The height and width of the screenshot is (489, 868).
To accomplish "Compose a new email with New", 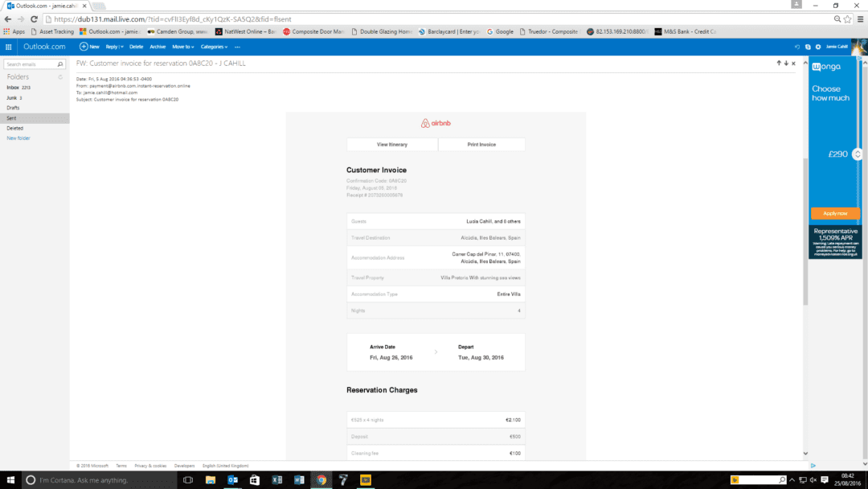I will (90, 47).
